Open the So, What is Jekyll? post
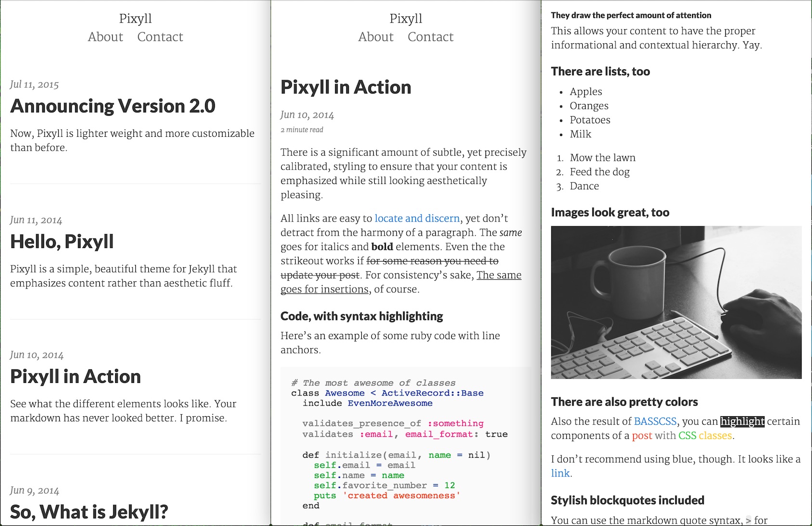The height and width of the screenshot is (526, 812). [89, 512]
